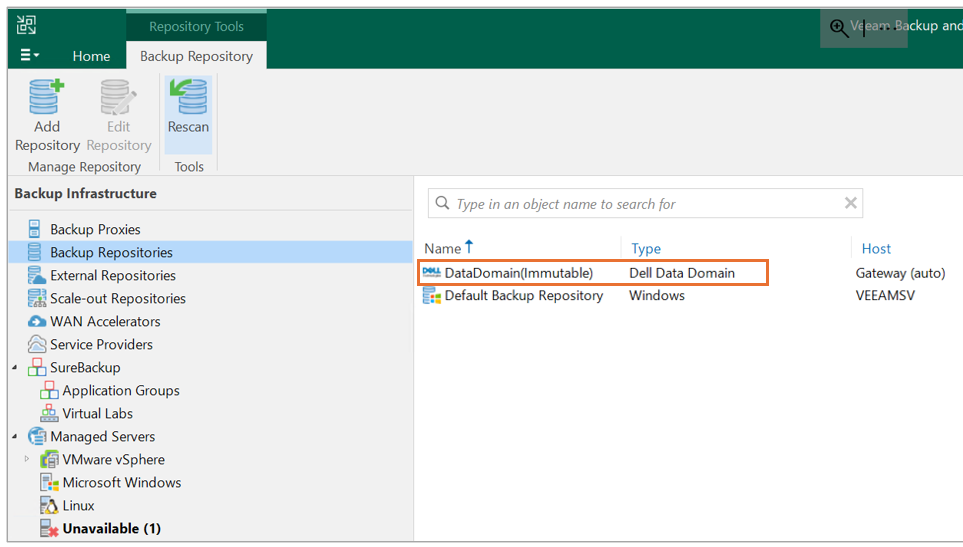Click the Veeam application logo icon
Viewport: 963px width, 547px height.
click(x=26, y=25)
